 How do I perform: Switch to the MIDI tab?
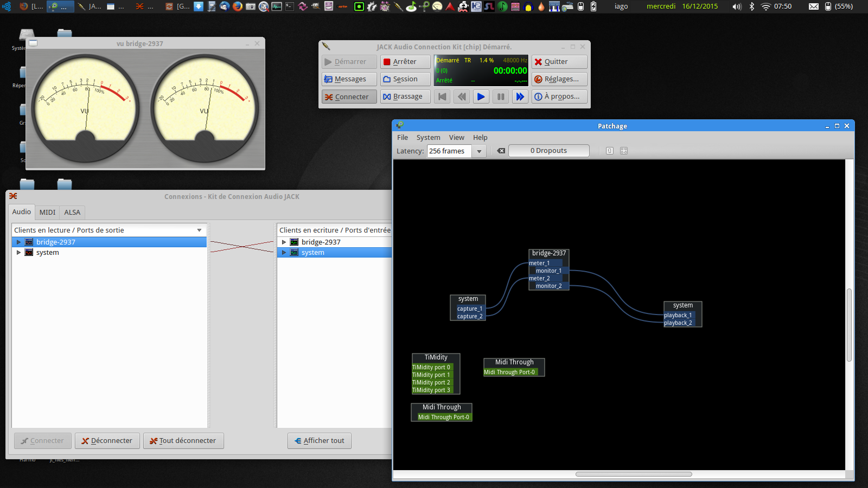(x=47, y=212)
